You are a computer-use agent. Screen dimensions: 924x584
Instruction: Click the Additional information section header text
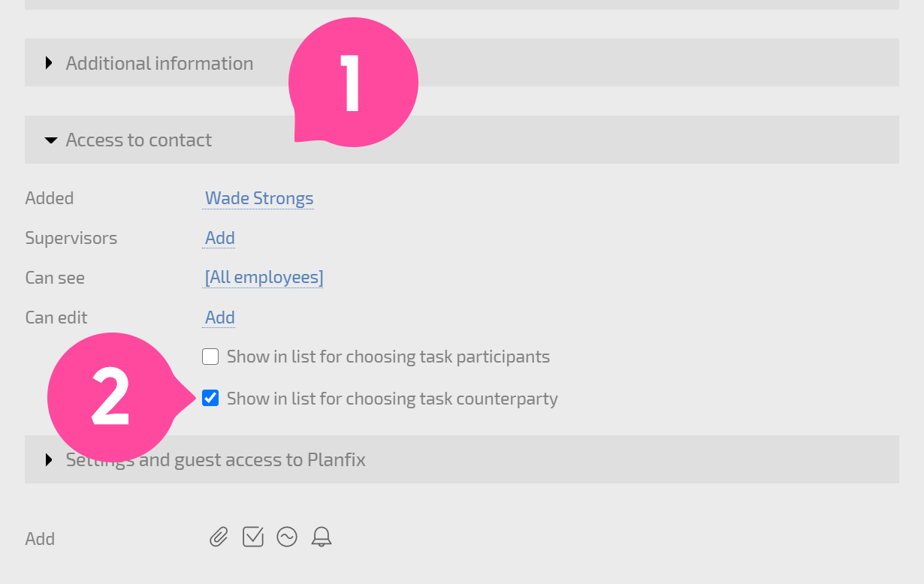pyautogui.click(x=159, y=63)
